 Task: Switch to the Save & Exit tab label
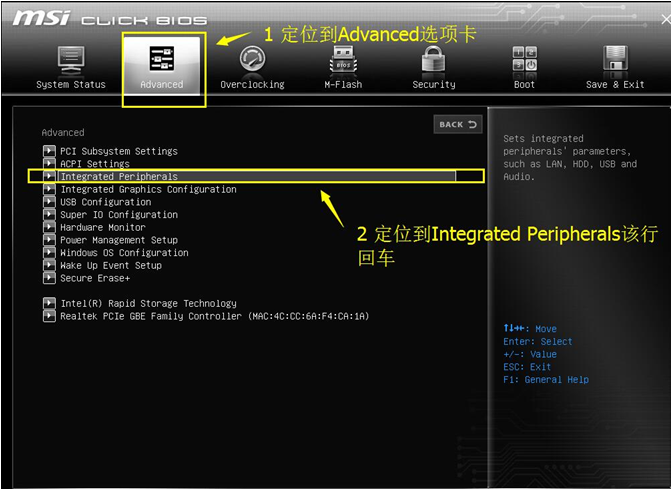pos(615,84)
